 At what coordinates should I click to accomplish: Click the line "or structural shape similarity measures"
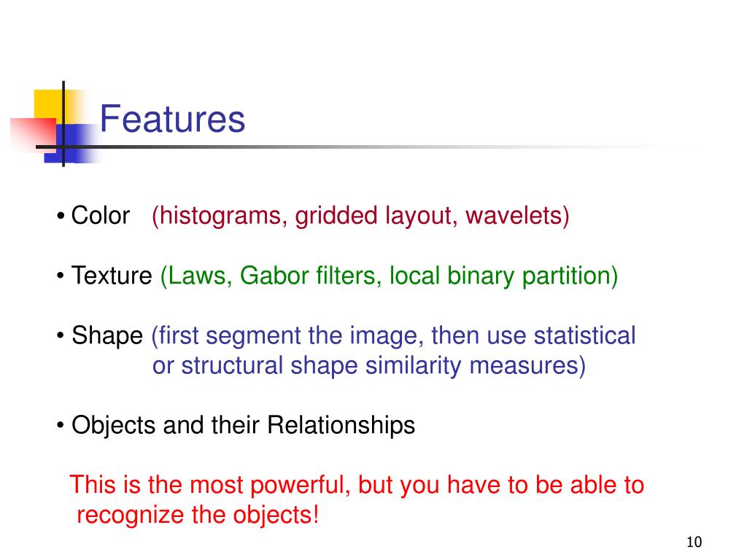[368, 366]
